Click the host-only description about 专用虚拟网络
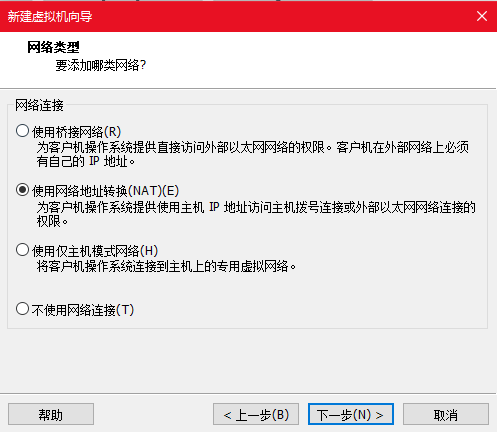This screenshot has width=497, height=432. pos(166,266)
